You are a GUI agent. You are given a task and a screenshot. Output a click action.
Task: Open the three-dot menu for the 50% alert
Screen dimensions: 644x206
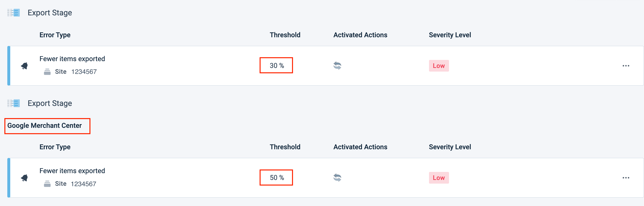626,178
